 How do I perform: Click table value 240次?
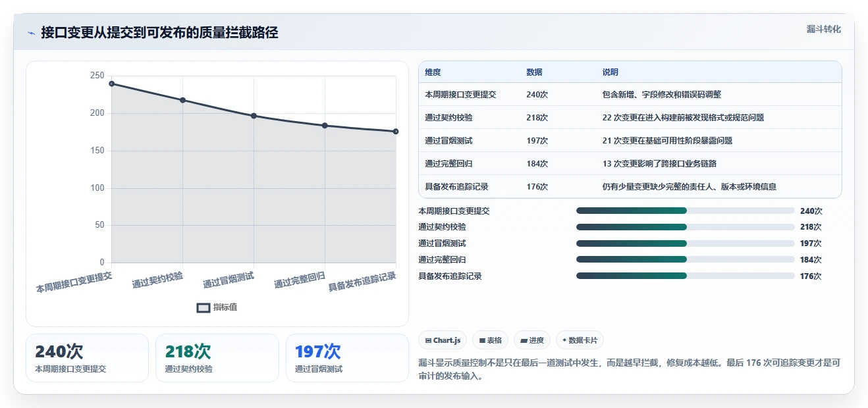(537, 95)
